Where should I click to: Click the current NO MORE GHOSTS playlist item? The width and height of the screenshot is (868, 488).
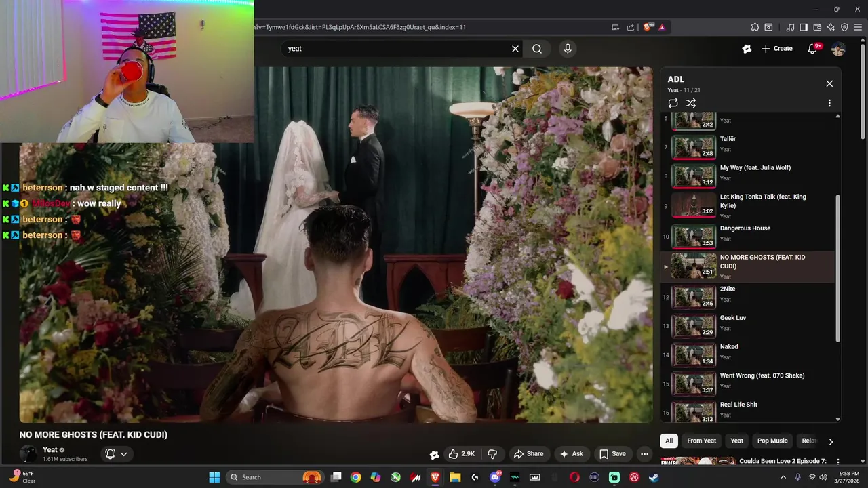[747, 266]
